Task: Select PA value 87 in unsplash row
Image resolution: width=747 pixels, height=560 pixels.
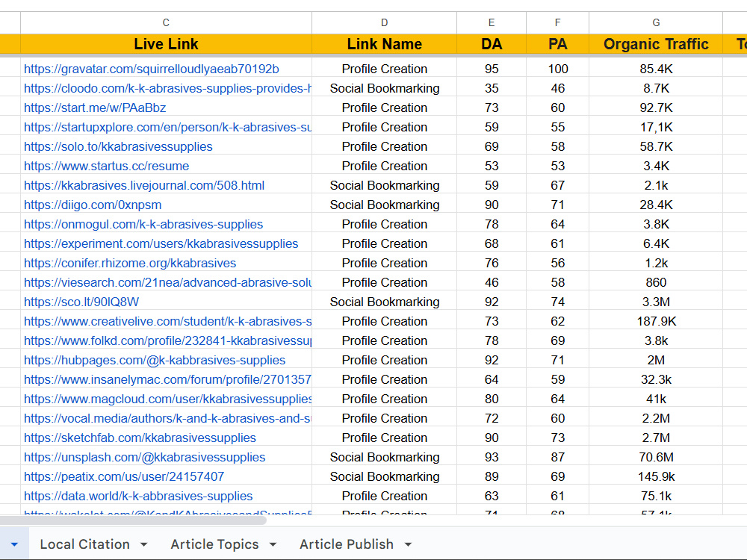Action: point(557,458)
